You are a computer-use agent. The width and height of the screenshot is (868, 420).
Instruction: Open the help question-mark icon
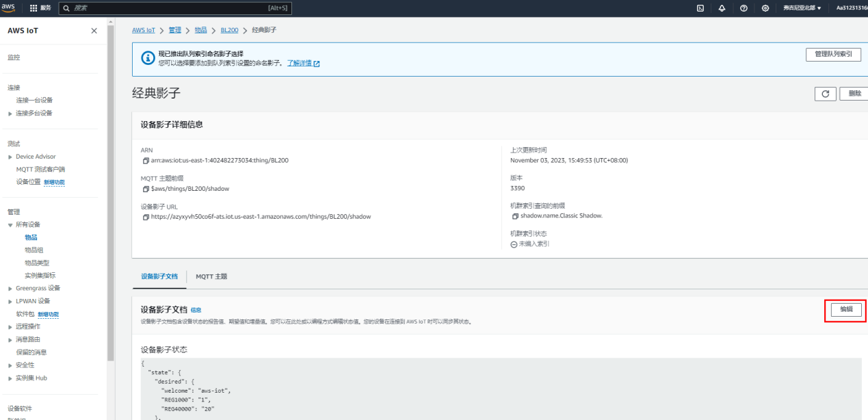744,8
